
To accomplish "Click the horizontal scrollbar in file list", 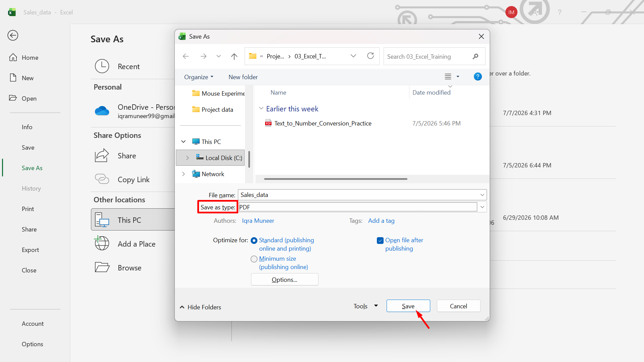I will [x=336, y=179].
